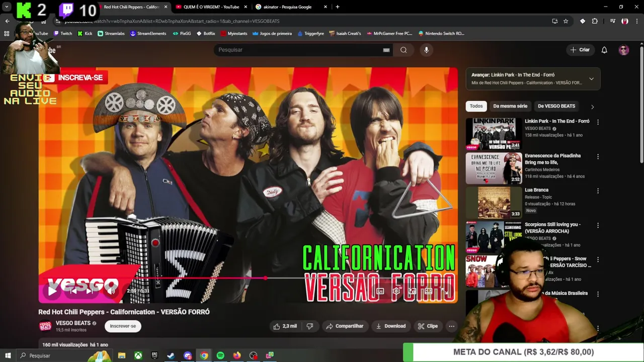The height and width of the screenshot is (362, 644).
Task: Switch to akinator Pesquisa Google tab
Action: pos(291,7)
